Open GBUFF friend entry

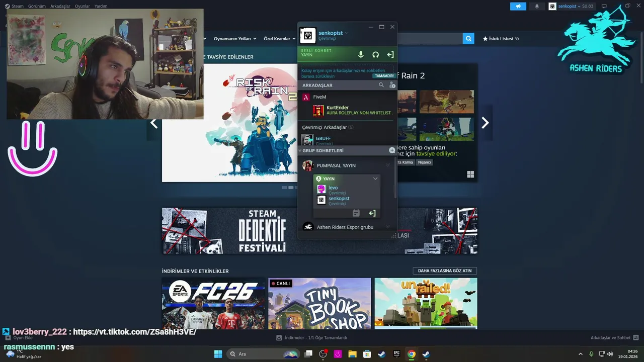[347, 140]
